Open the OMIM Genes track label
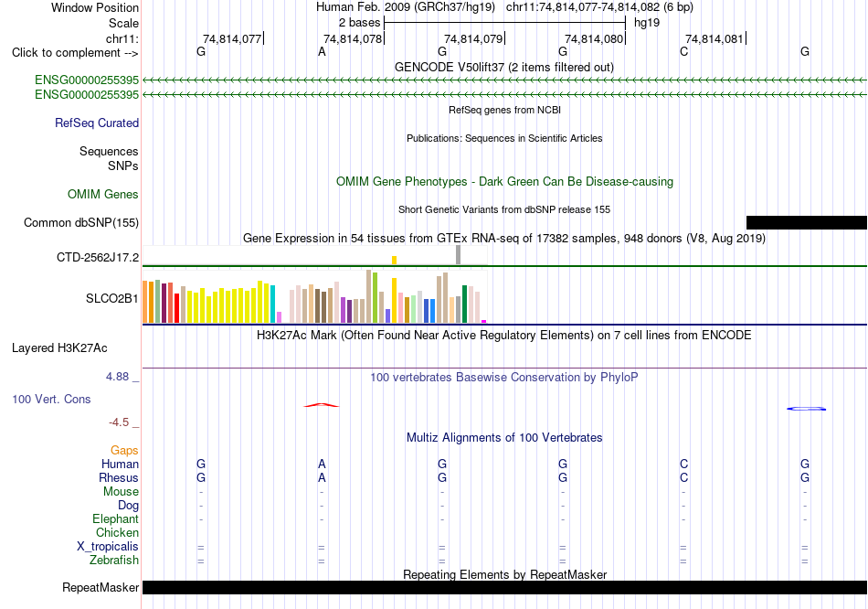This screenshot has height=609, width=868. coord(103,195)
